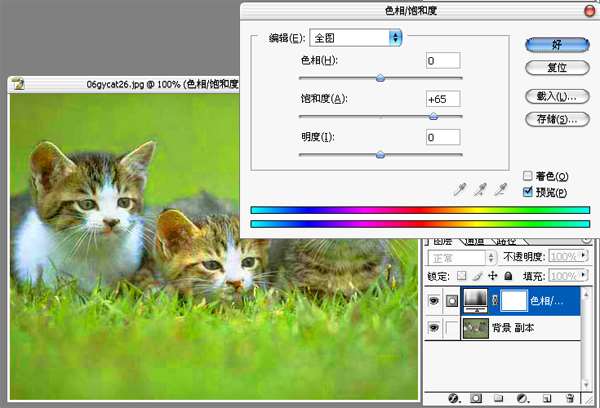Create new adjustment layer icon
Screen dimensions: 600x408
(522, 398)
